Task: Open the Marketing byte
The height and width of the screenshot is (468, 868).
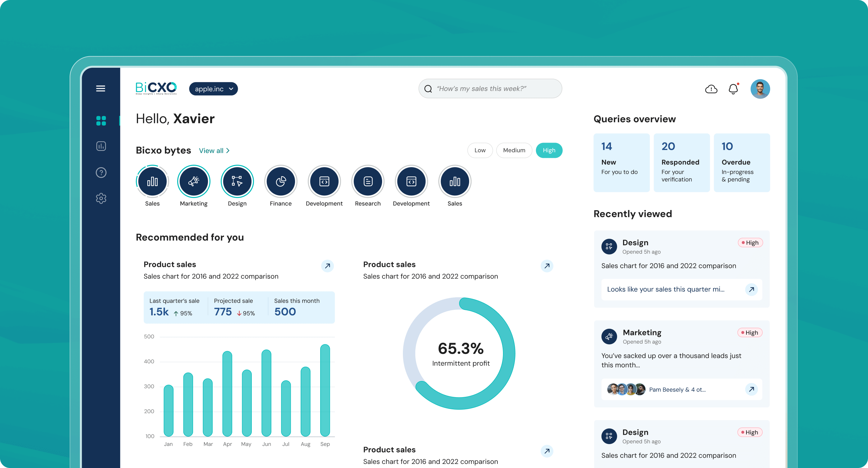Action: point(194,181)
